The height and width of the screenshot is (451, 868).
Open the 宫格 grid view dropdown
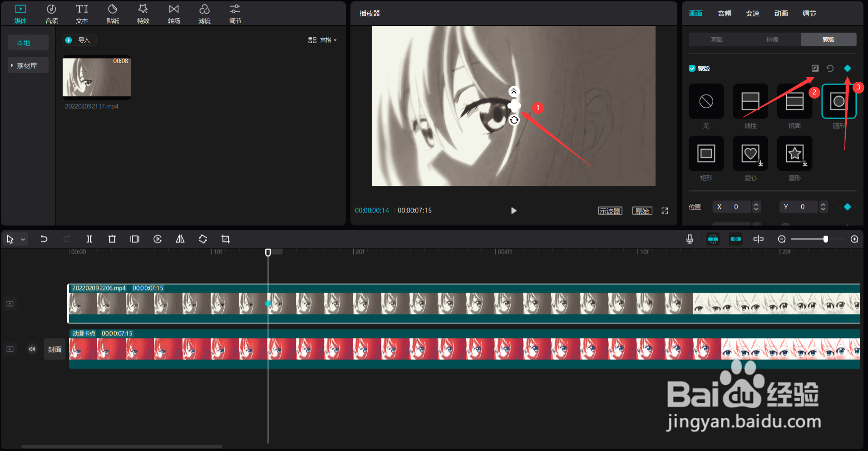tap(322, 40)
